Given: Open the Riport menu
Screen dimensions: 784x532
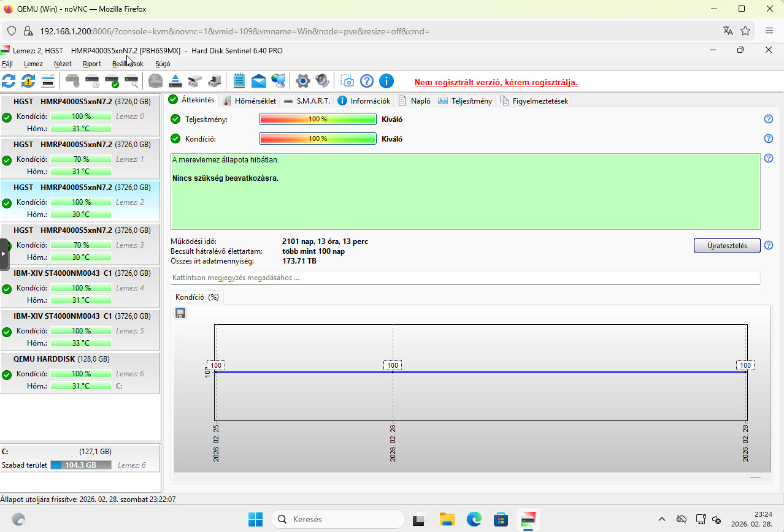Looking at the screenshot, I should 92,64.
